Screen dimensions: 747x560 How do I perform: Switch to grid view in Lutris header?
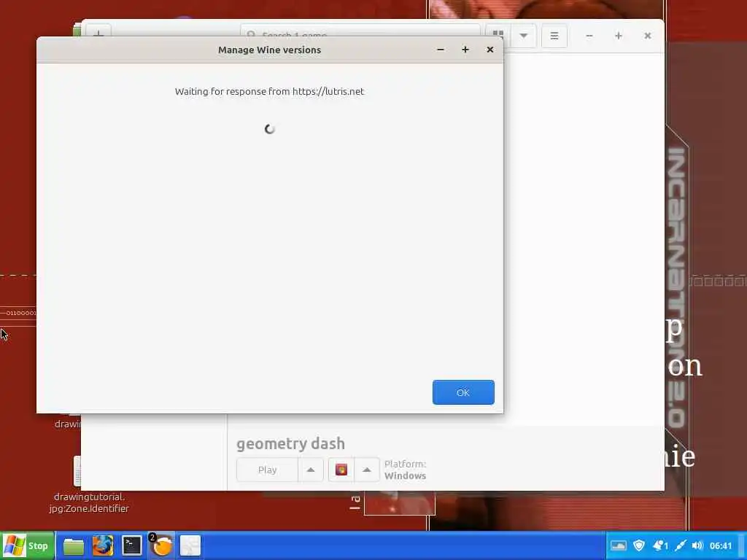point(498,34)
